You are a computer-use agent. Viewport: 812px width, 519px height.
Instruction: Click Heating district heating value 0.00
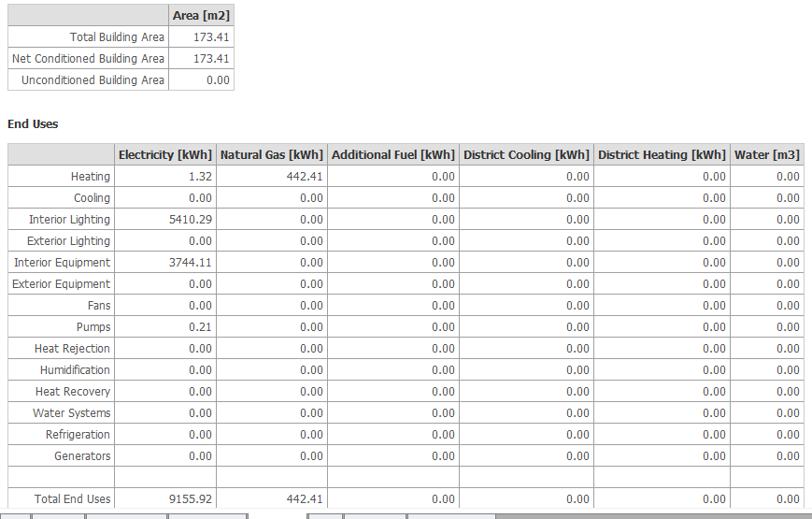tap(714, 177)
